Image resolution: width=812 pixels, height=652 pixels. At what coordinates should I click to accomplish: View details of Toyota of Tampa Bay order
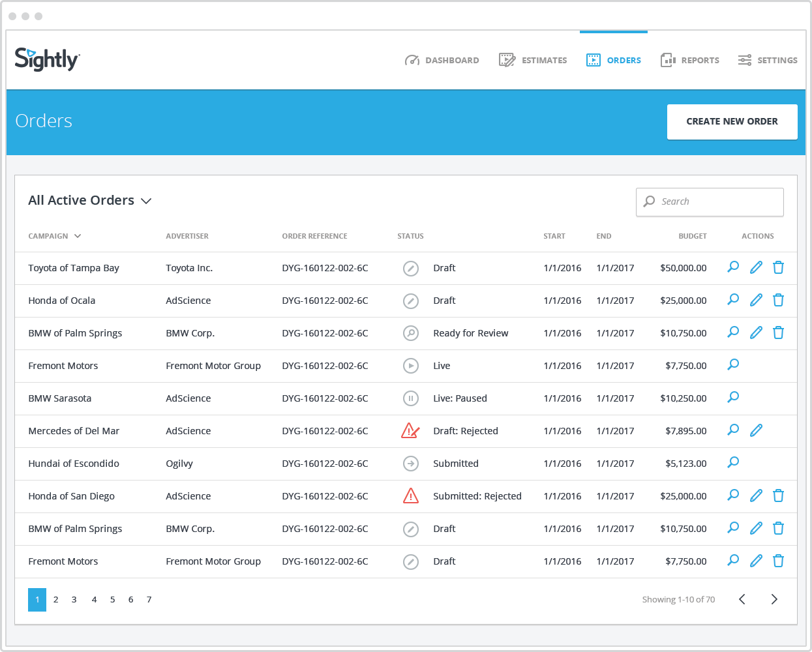pos(733,267)
